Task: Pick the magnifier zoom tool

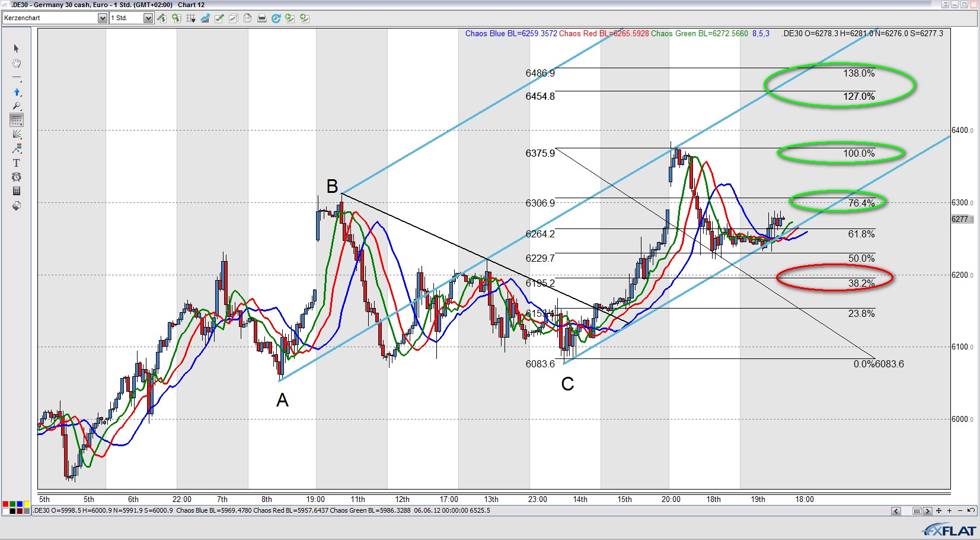Action: pyautogui.click(x=17, y=106)
